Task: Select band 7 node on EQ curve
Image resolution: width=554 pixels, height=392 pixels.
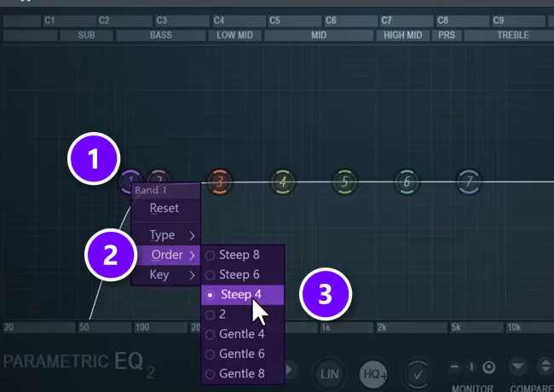Action: click(470, 182)
